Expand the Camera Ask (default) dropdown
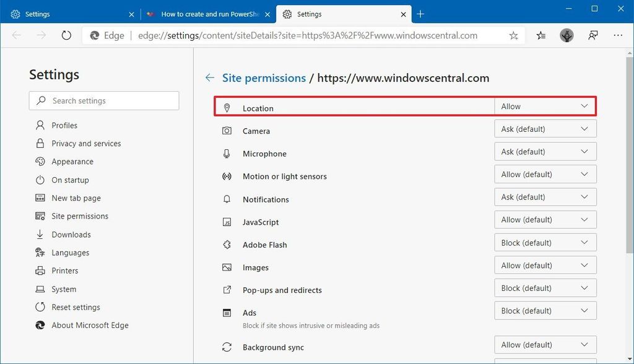Screen dimensions: 634x364 [x=544, y=129]
